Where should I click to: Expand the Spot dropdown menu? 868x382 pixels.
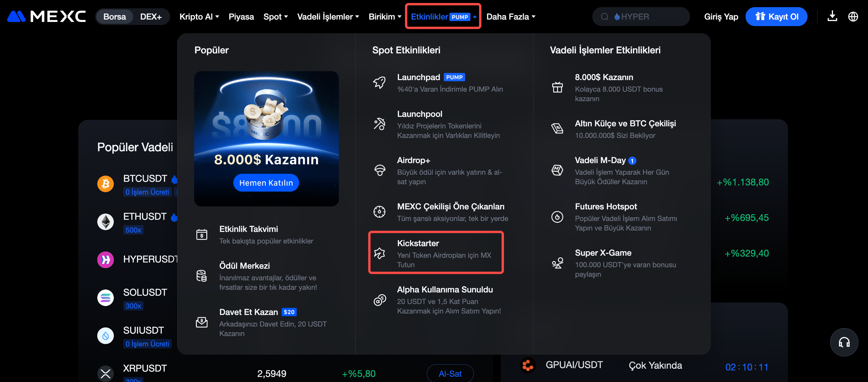pyautogui.click(x=276, y=17)
